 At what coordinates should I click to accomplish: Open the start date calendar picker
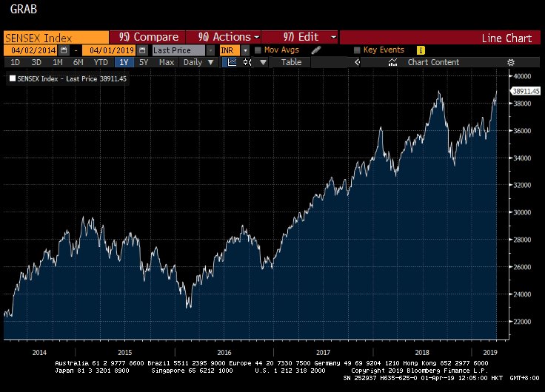[64, 50]
